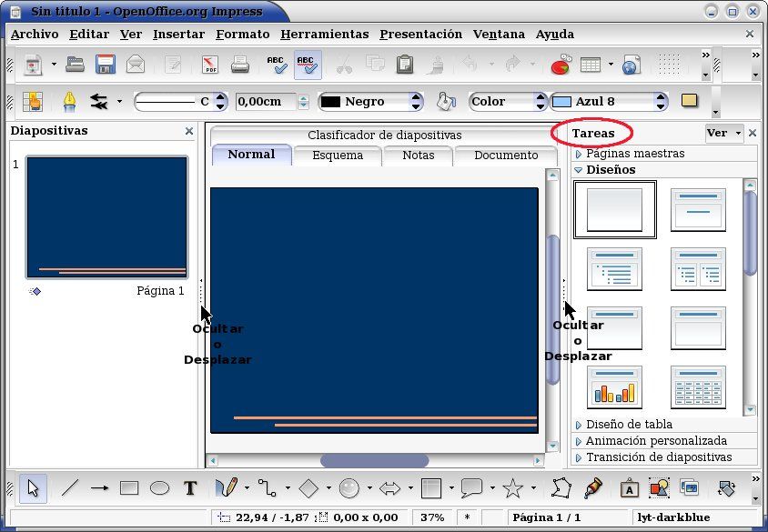
Task: Activate the selection arrow tool
Action: click(34, 488)
